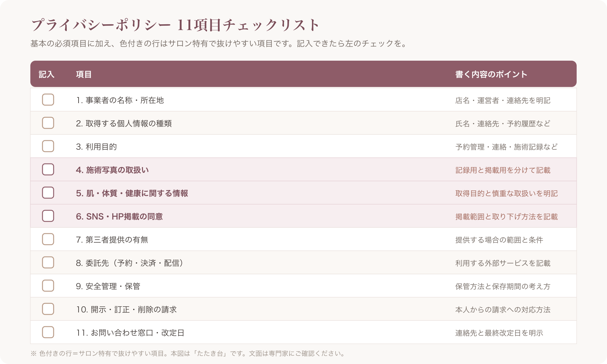Viewport: 607px width, 364px height.
Task: Click the 記入 column header
Action: point(47,74)
